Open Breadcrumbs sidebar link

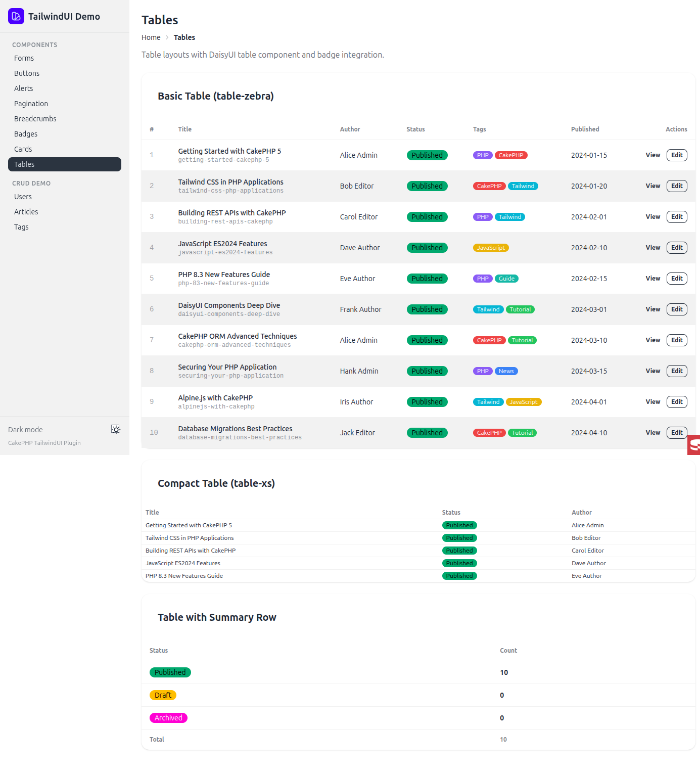(65, 119)
